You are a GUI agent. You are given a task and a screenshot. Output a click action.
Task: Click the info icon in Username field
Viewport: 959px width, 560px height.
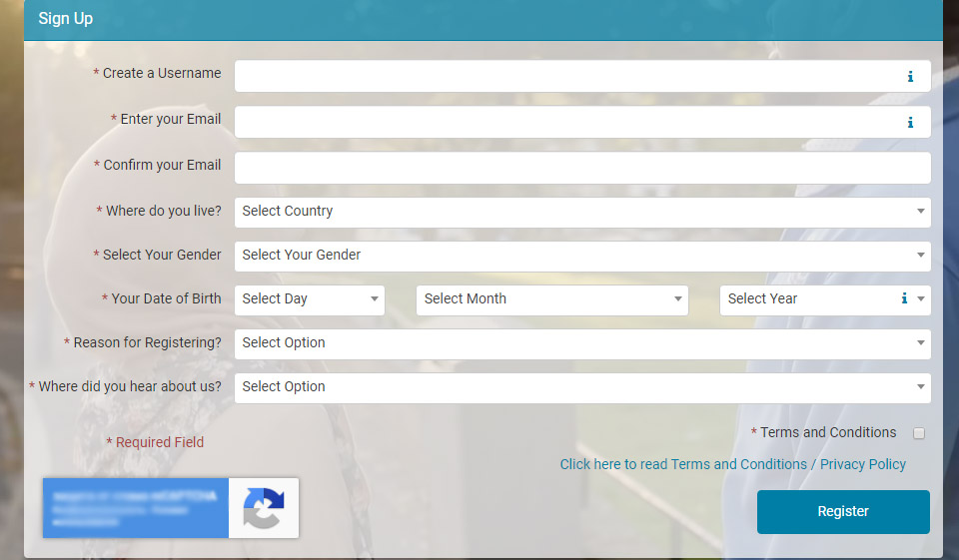(x=910, y=77)
